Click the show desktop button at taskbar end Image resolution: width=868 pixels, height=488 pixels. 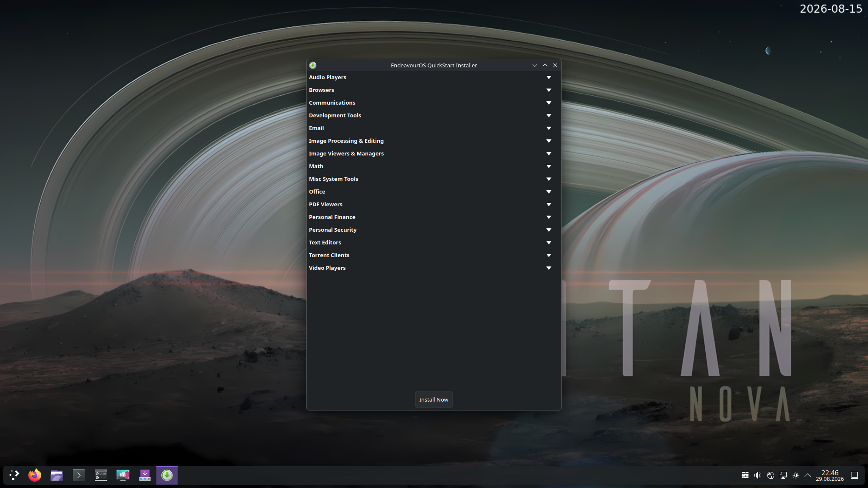coord(854,475)
